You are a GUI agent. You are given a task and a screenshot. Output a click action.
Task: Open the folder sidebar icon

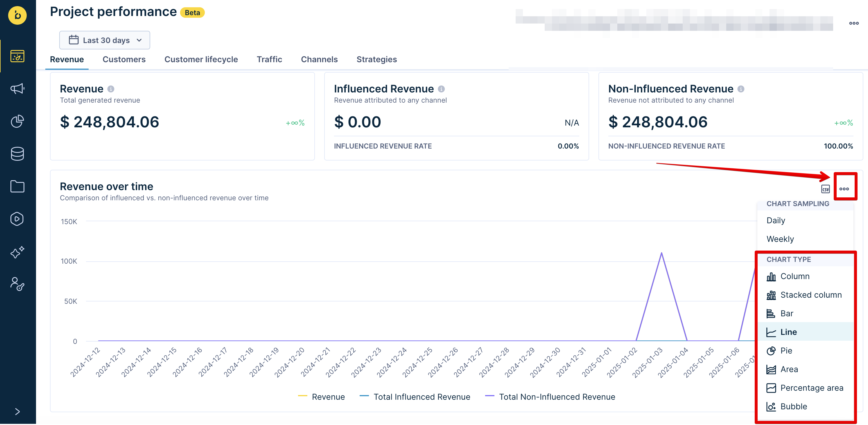click(17, 187)
